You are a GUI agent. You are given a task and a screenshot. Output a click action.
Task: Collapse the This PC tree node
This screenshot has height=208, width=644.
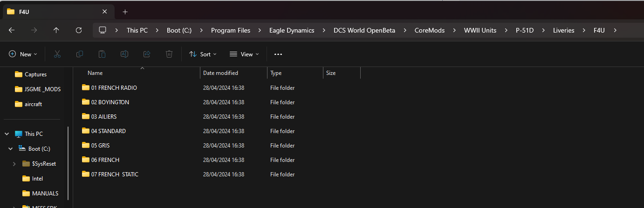coord(7,134)
